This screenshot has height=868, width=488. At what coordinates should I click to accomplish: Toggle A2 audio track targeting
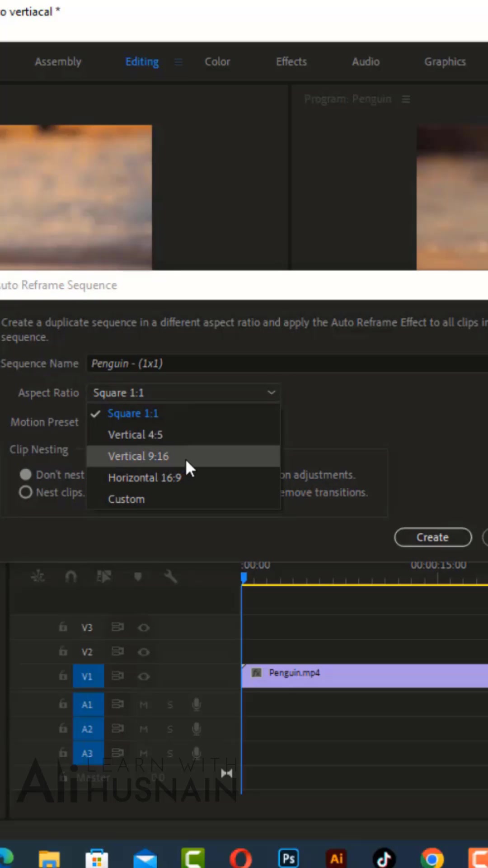[88, 729]
